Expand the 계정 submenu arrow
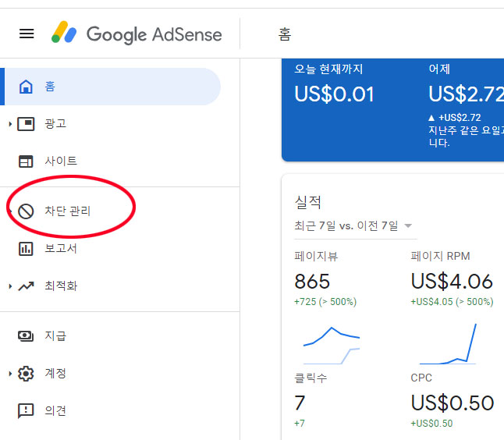504x440 pixels. (x=10, y=374)
